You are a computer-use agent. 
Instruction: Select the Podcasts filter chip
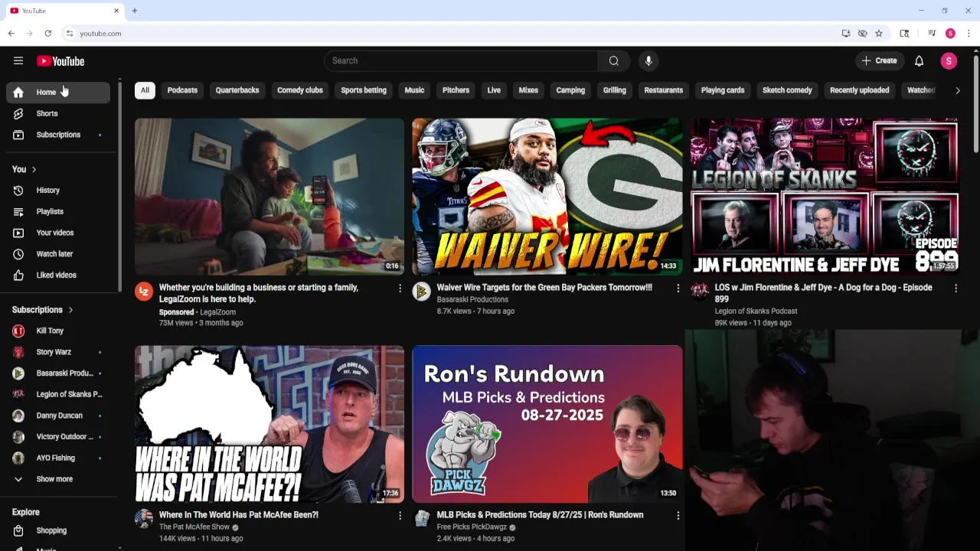coord(182,90)
